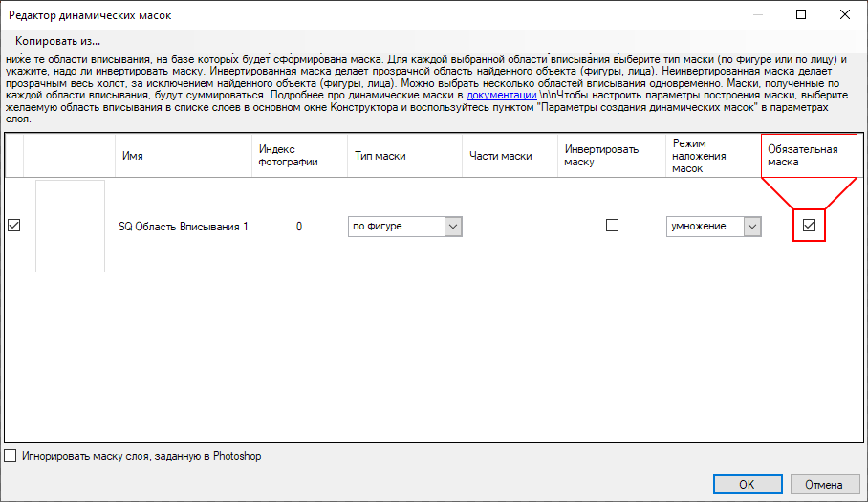Select the 'SQ Область Вписывания 1' name cell

184,227
